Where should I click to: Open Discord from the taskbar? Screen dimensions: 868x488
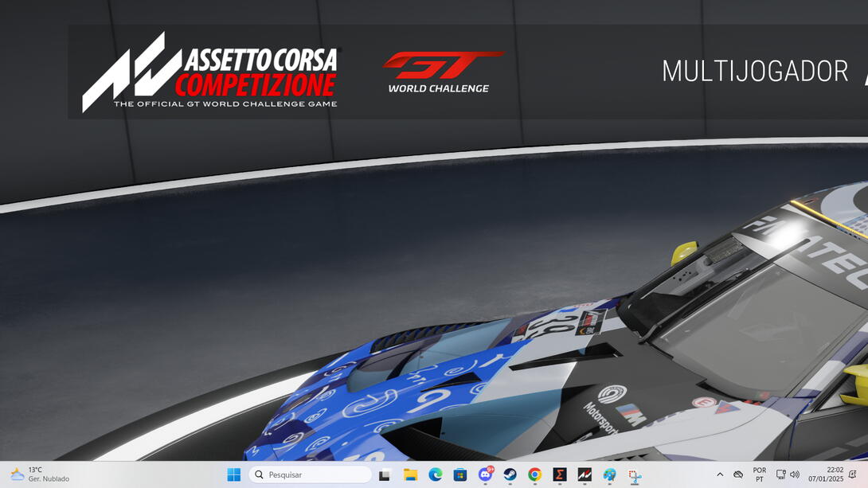tap(486, 474)
